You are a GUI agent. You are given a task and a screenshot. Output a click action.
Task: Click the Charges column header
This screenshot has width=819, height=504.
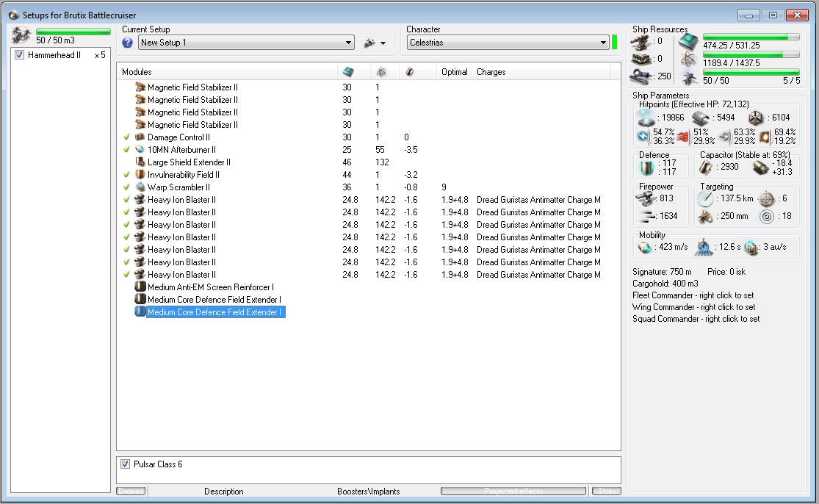click(541, 72)
